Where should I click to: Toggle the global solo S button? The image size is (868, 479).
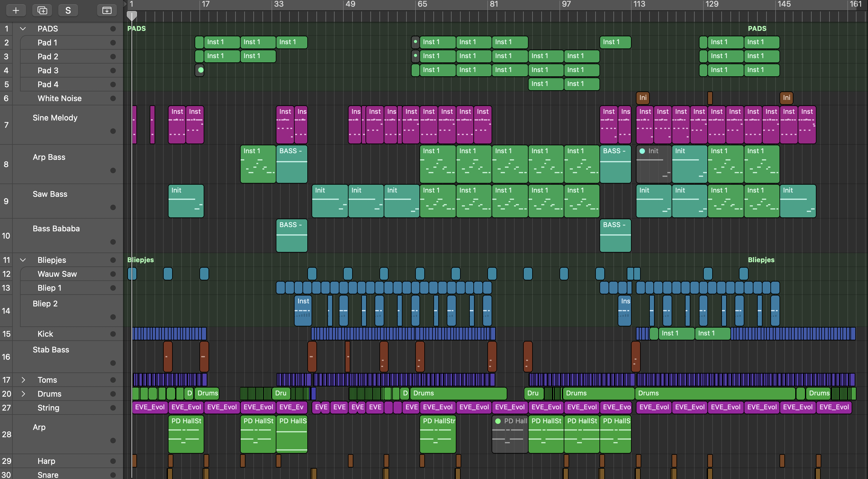tap(68, 10)
